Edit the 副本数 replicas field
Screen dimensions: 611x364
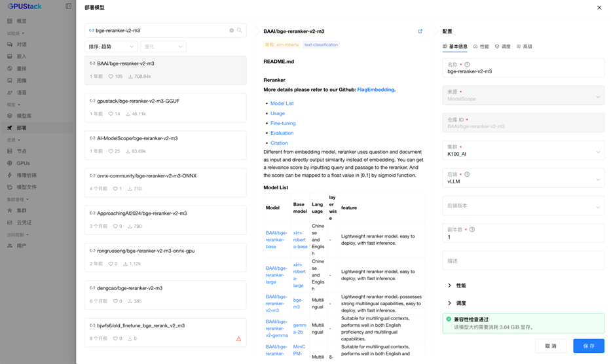point(523,234)
